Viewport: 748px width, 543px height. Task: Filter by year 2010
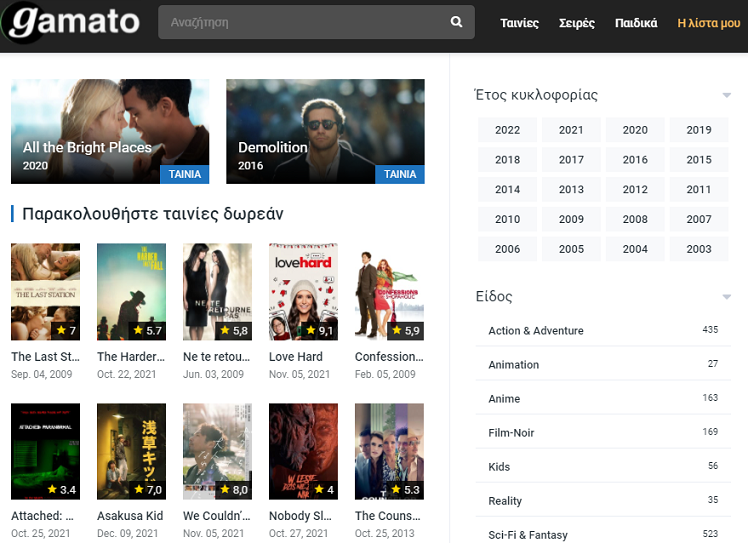[507, 219]
